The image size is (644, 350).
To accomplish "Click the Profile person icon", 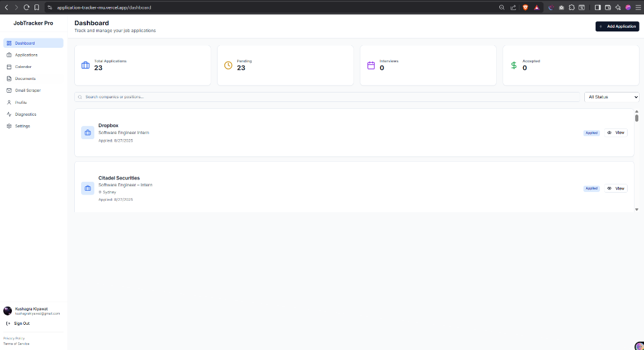I will click(9, 103).
